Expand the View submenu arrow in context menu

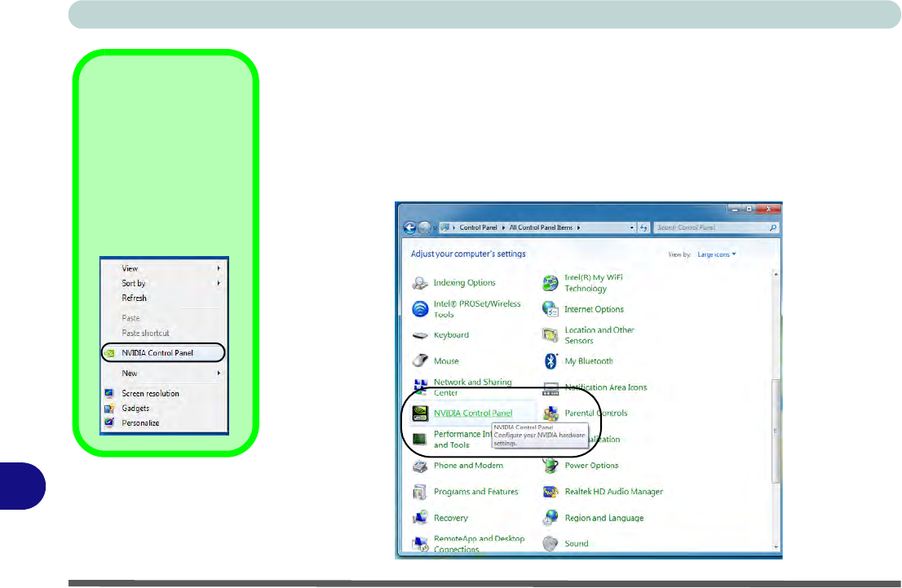pos(219,268)
